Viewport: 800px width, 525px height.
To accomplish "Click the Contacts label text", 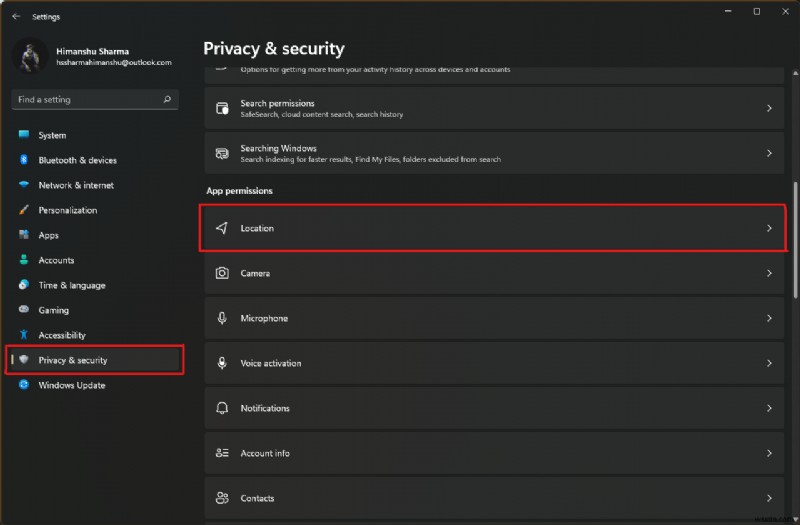I will click(x=257, y=497).
